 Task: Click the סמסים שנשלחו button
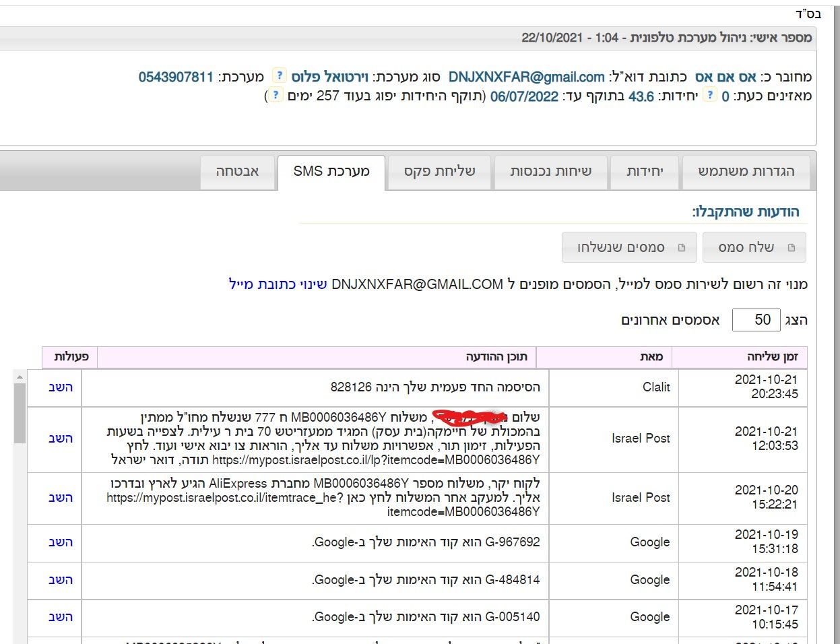click(629, 247)
